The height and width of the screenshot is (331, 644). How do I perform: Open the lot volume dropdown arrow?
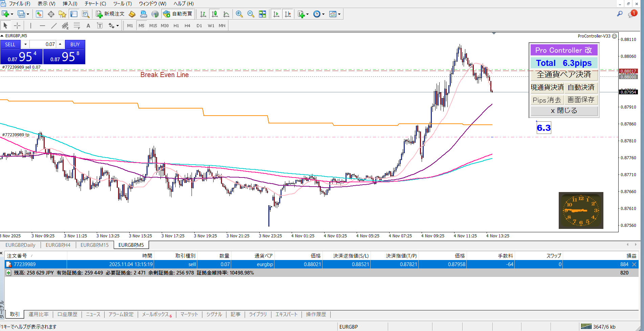pyautogui.click(x=25, y=44)
